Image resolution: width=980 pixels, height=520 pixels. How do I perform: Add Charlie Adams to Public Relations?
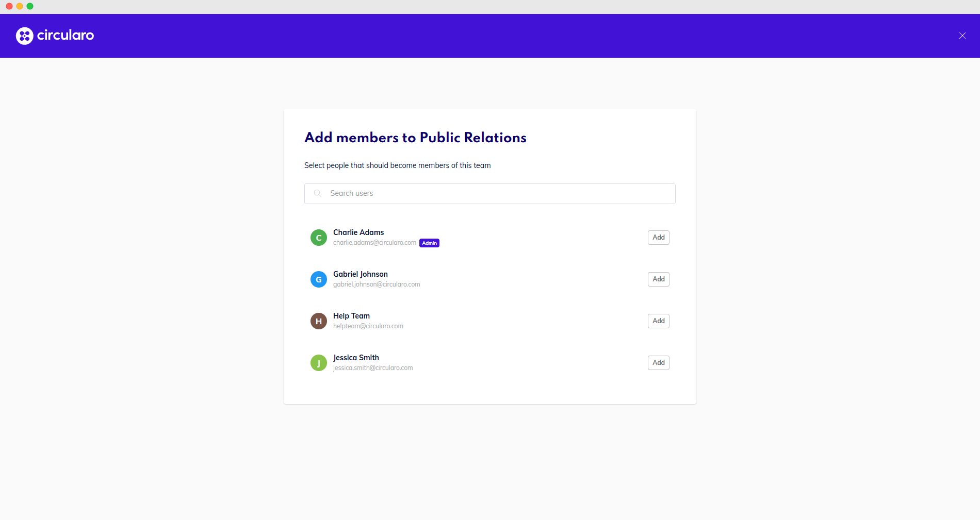658,238
